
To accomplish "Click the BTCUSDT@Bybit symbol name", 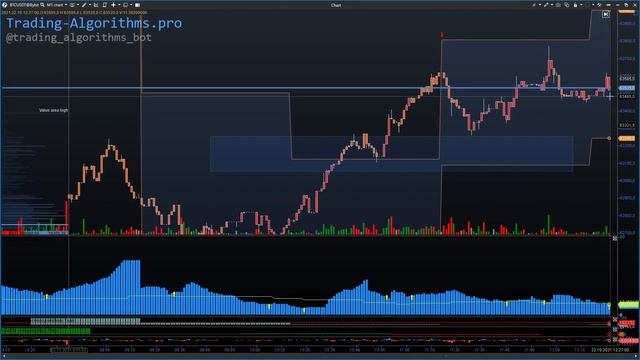I will click(x=24, y=5).
